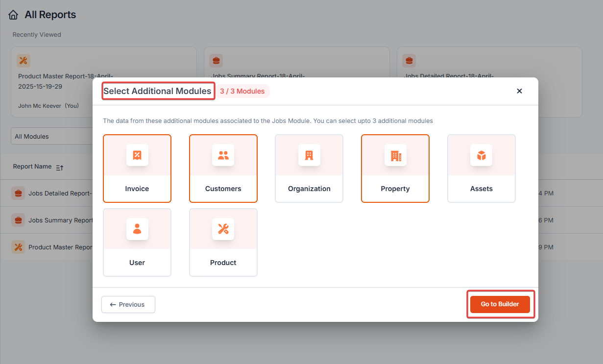Toggle the Organization module label
Screen dimensions: 603x364
coord(309,189)
